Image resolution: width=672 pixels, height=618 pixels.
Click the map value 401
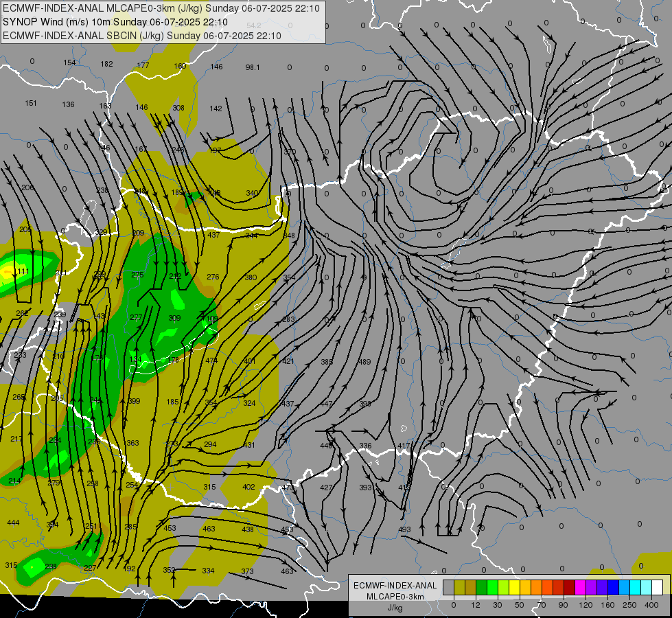click(249, 362)
